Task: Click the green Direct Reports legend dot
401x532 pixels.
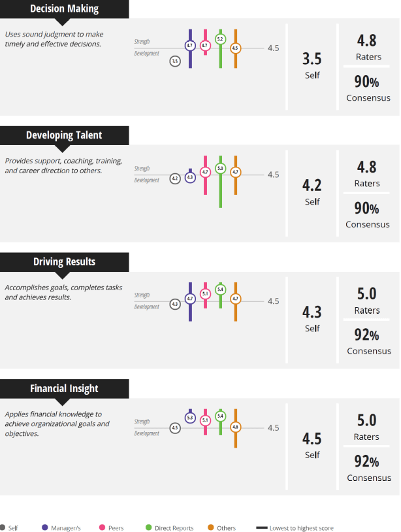Action: [x=149, y=527]
